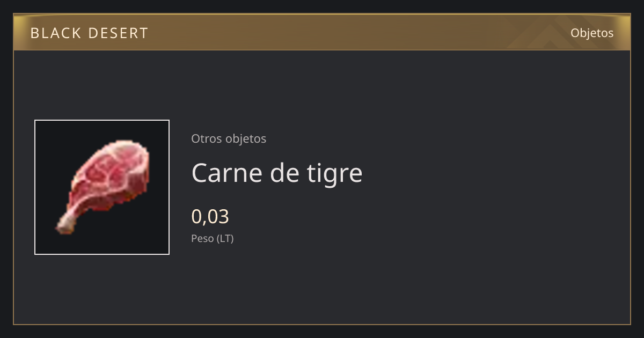Open the Otros objetos breadcrumb above item name
The width and height of the screenshot is (644, 338).
(229, 138)
